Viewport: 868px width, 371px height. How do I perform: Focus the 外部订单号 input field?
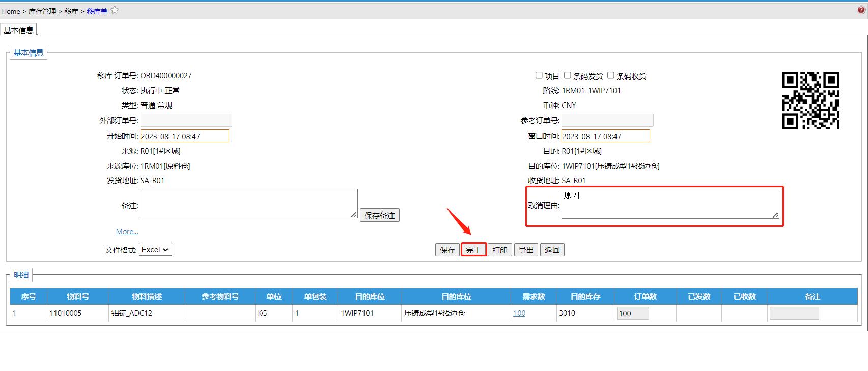click(x=186, y=120)
